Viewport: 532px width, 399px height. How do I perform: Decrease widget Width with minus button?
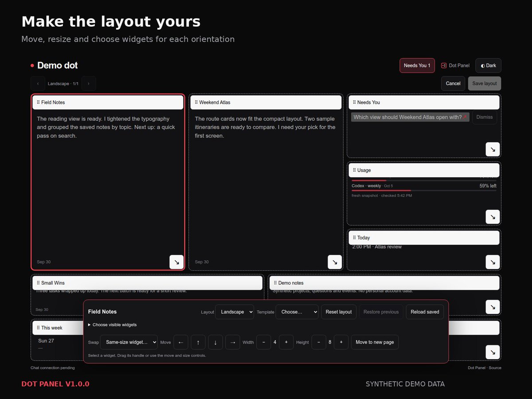click(x=264, y=342)
